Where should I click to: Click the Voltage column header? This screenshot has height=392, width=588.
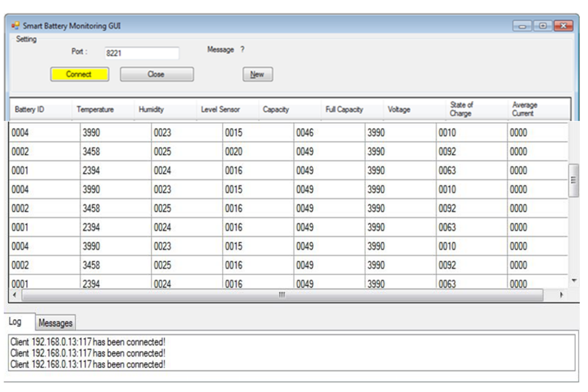pos(414,109)
